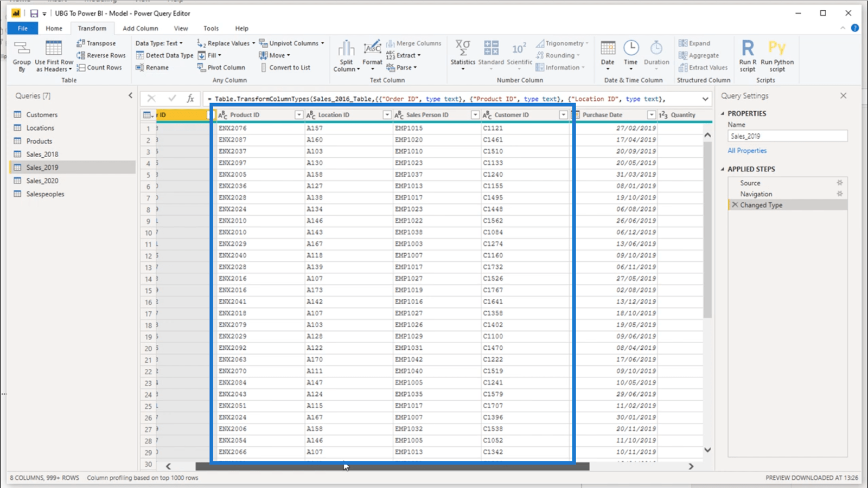Open Pivot Column tool
Screen dimensions: 868x488
221,68
